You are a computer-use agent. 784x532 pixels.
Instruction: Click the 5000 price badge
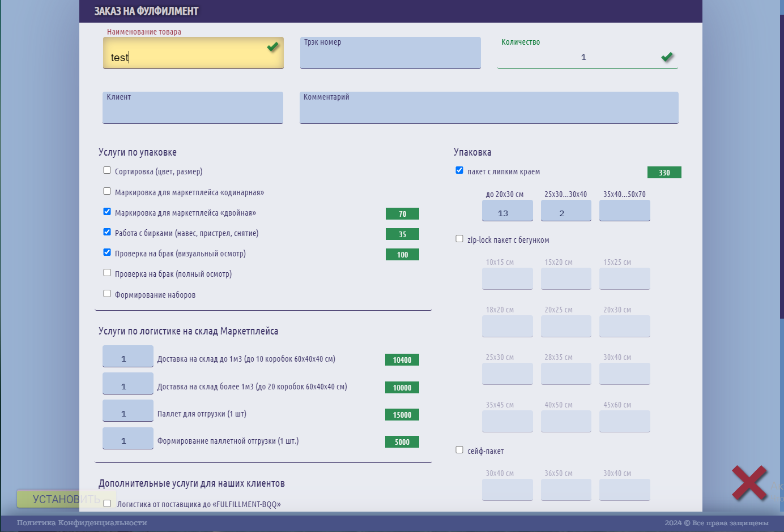tap(402, 442)
